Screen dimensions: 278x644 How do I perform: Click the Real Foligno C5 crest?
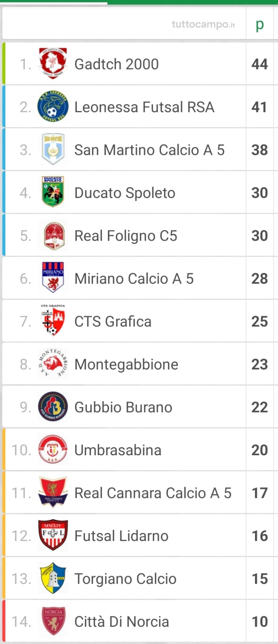click(53, 235)
